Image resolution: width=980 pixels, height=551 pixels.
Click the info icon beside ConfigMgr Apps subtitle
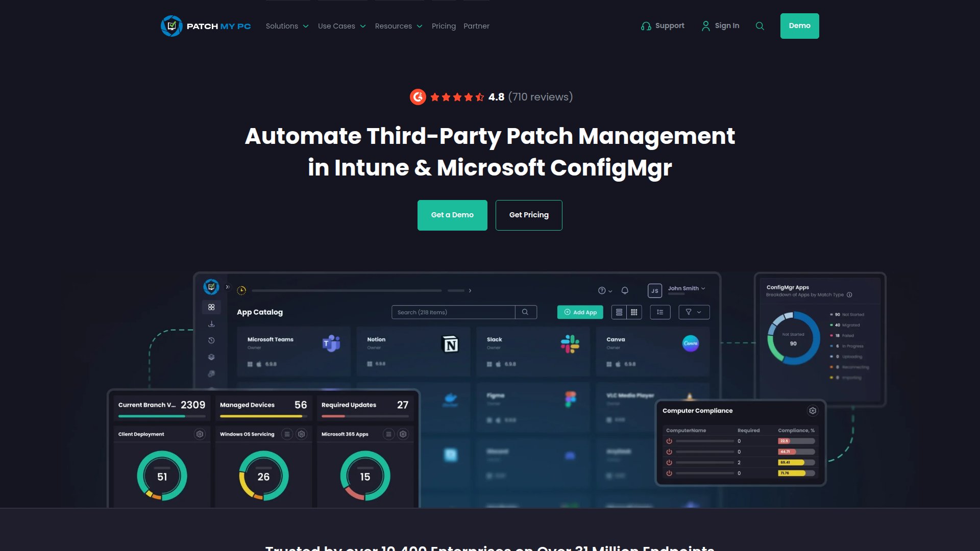pos(849,295)
